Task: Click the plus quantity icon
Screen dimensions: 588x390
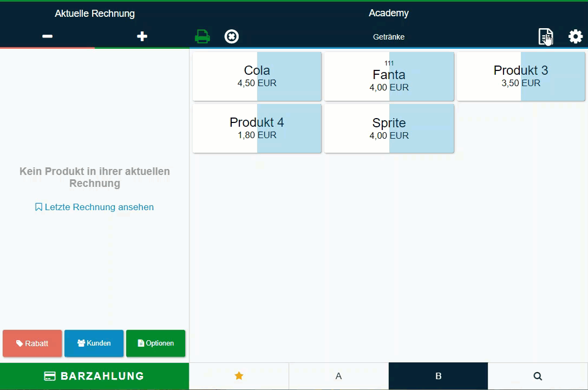Action: [x=142, y=36]
